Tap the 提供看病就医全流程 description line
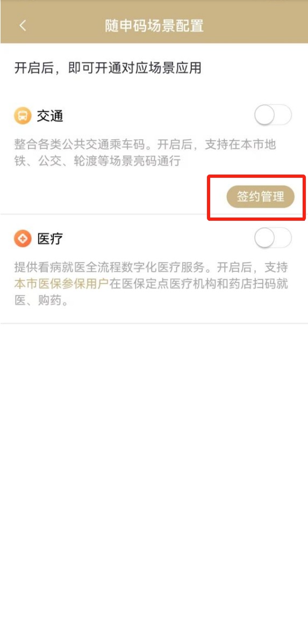Viewport: 308px width, 644px height. tap(151, 267)
